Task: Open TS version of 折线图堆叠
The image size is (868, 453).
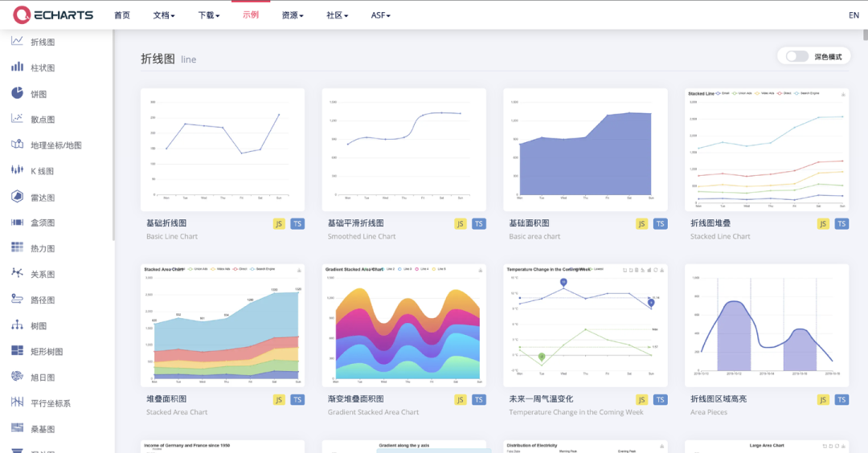Action: [x=841, y=224]
